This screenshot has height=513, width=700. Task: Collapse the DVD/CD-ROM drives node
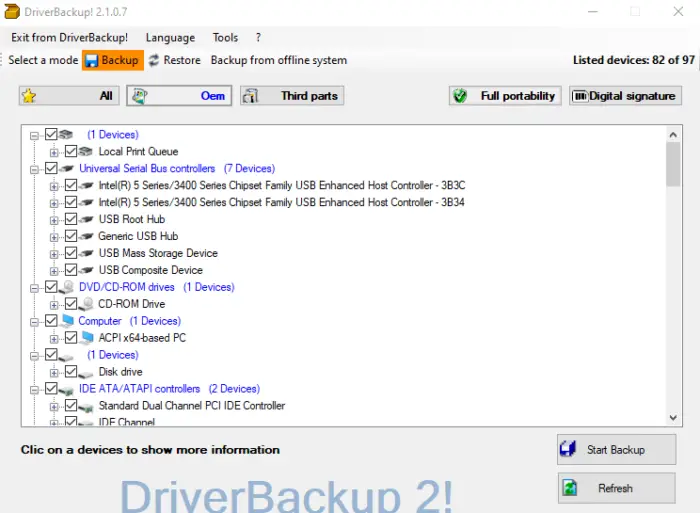(34, 288)
